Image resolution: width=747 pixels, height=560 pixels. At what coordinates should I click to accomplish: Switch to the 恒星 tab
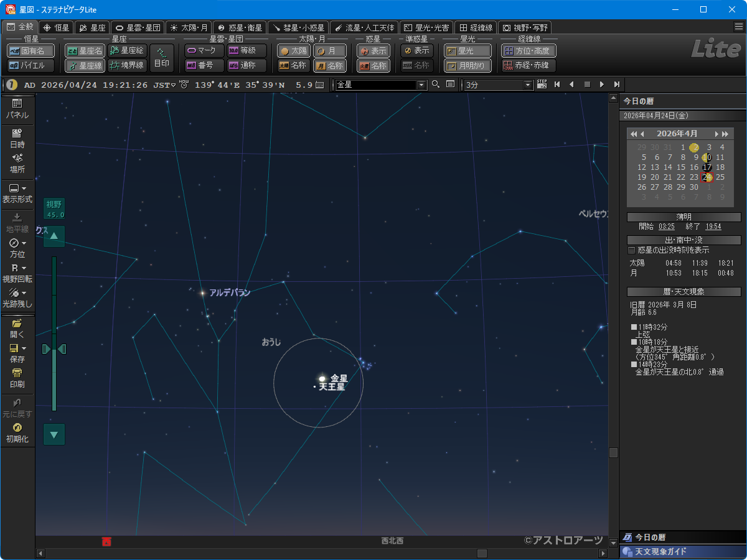pos(56,28)
